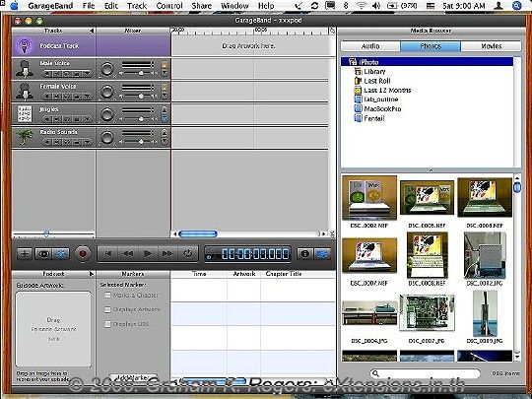Switch to the Audio tab

(370, 46)
